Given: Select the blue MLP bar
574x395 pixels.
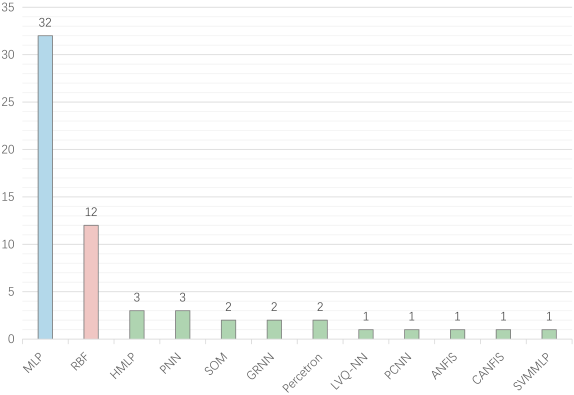Looking at the screenshot, I should click(x=45, y=187).
